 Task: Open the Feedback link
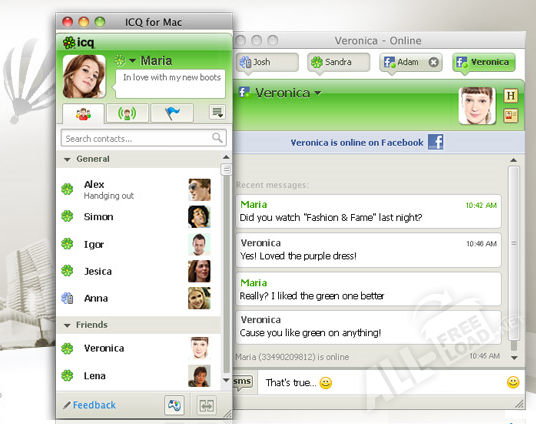[x=94, y=405]
